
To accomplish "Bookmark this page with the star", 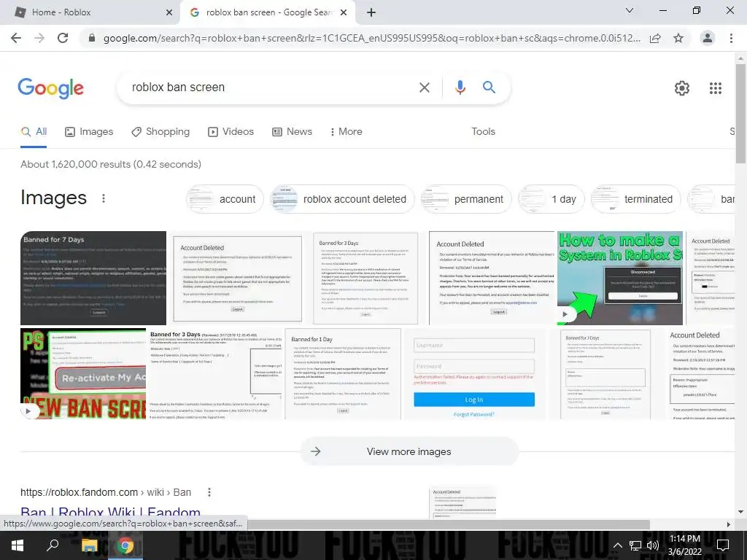I will point(678,38).
